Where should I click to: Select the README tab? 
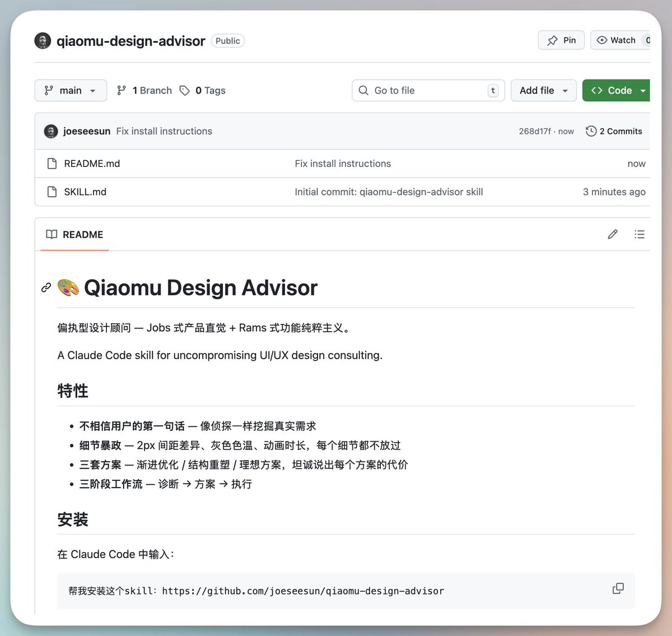(74, 234)
